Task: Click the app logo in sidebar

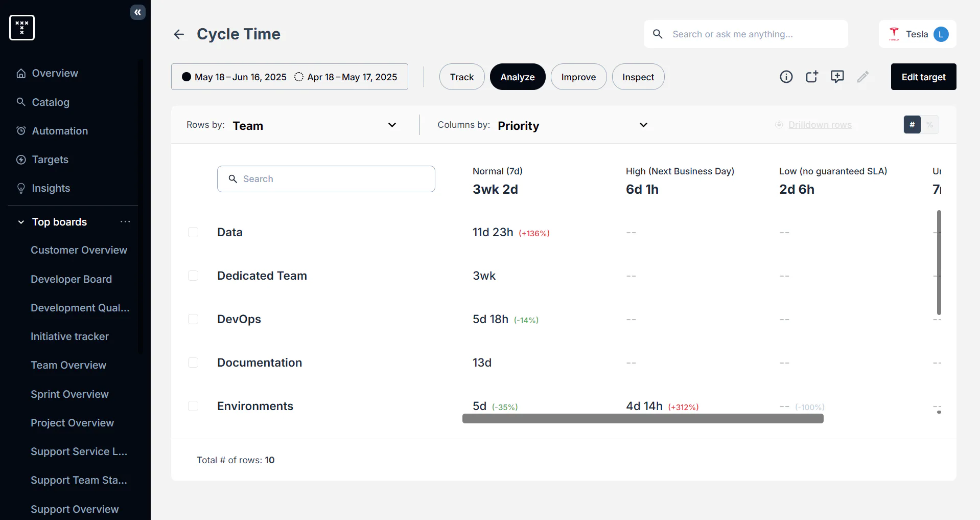Action: tap(22, 28)
